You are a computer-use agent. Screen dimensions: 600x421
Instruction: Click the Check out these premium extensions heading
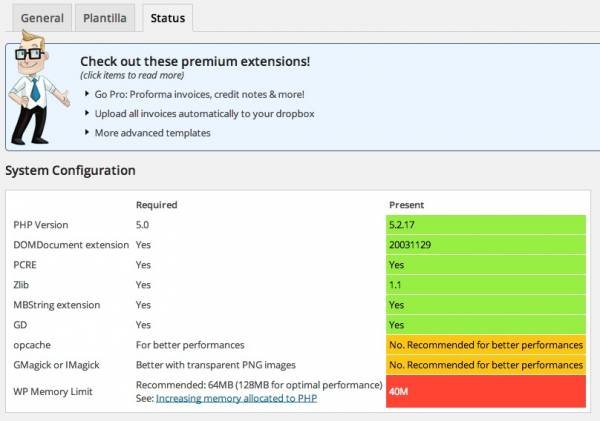pyautogui.click(x=195, y=61)
